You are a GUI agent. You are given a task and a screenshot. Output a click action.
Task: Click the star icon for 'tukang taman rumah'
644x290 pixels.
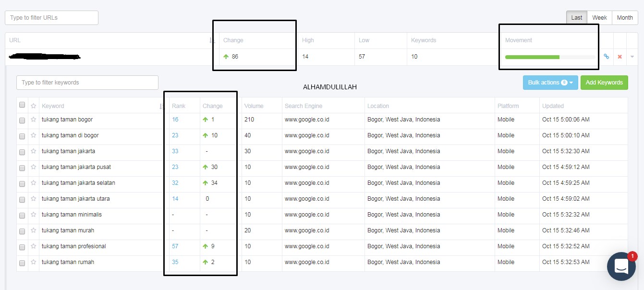34,262
